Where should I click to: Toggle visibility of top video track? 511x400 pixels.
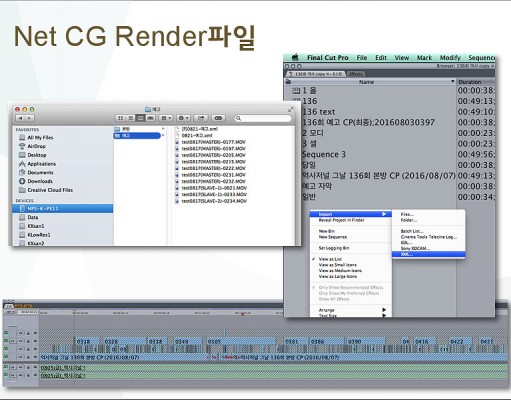6,333
